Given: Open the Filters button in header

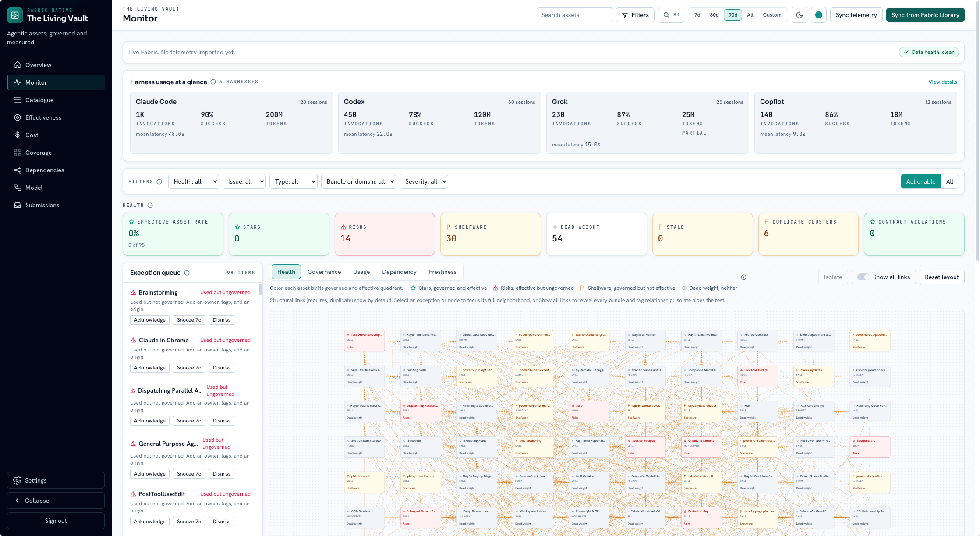Looking at the screenshot, I should 635,15.
